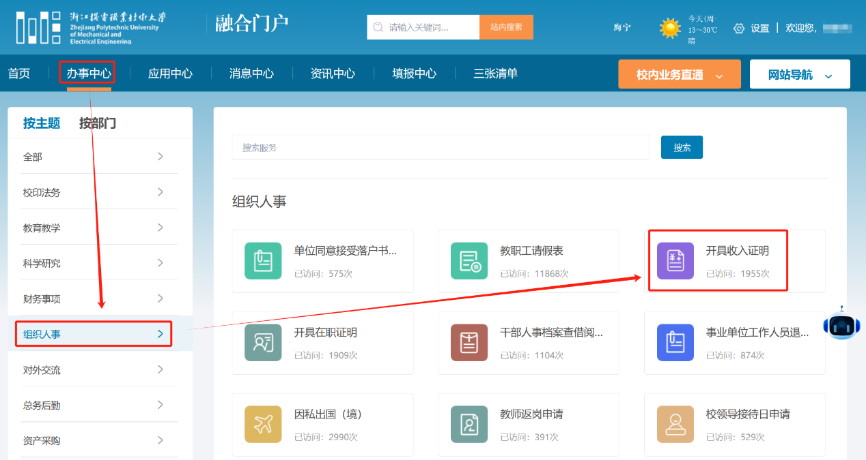Click the orange 站内搜索 button

[x=506, y=28]
